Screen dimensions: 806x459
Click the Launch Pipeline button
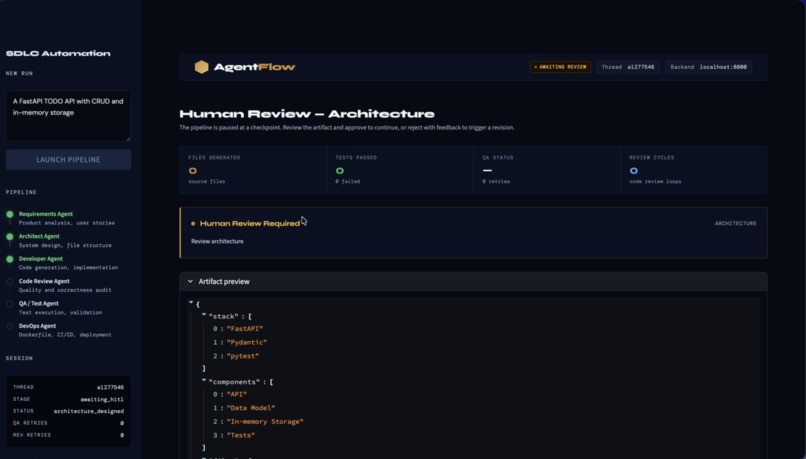tap(68, 160)
